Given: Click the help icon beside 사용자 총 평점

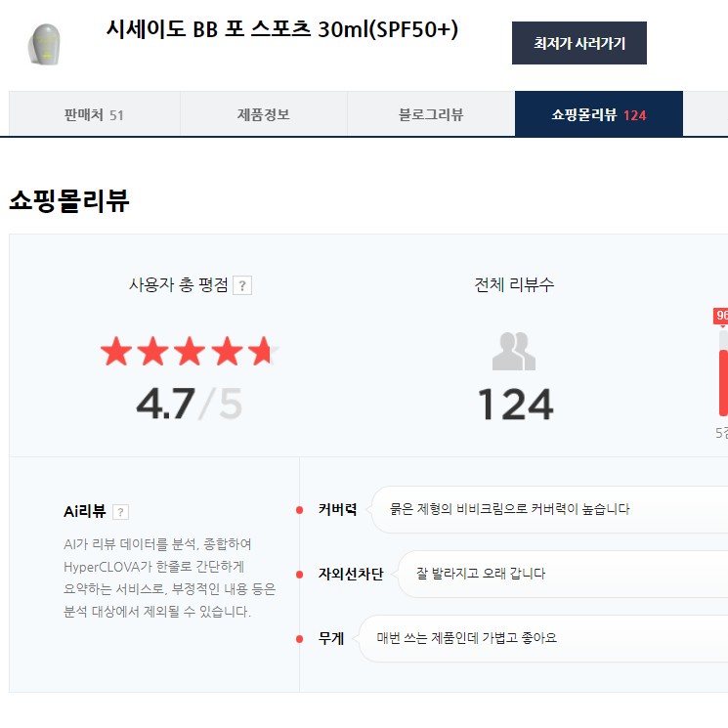Looking at the screenshot, I should pyautogui.click(x=243, y=285).
